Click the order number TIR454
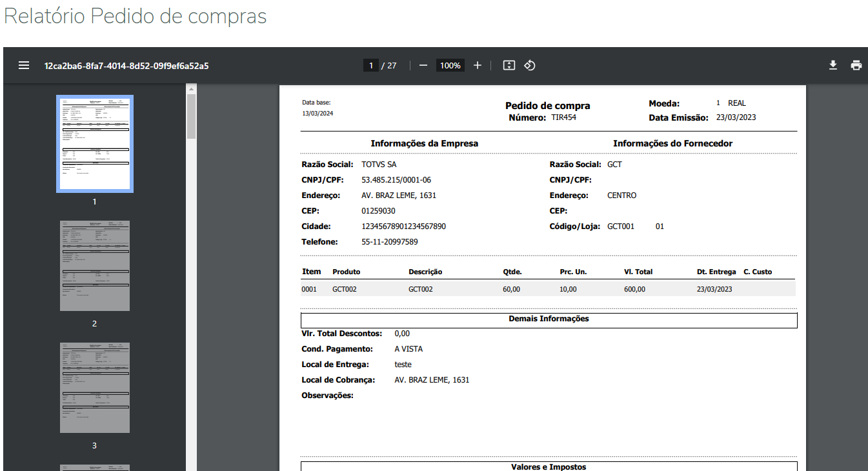This screenshot has width=868, height=471. click(x=564, y=117)
